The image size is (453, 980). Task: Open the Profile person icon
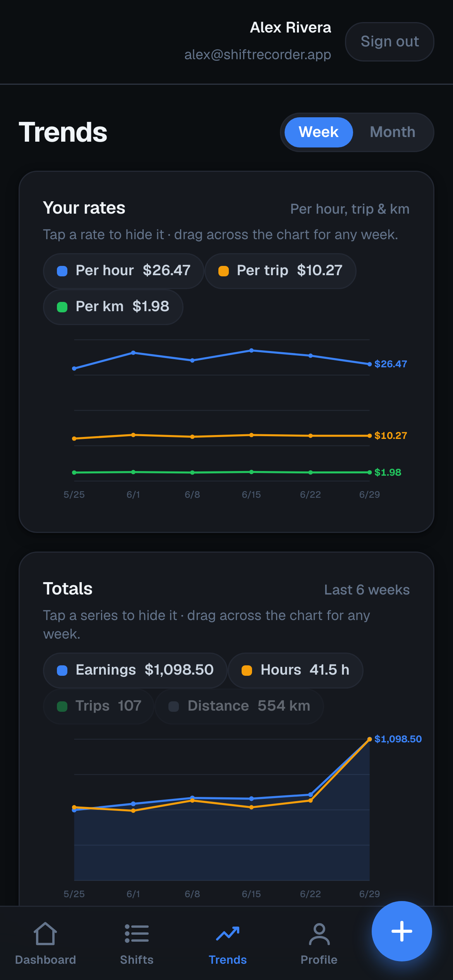(319, 934)
